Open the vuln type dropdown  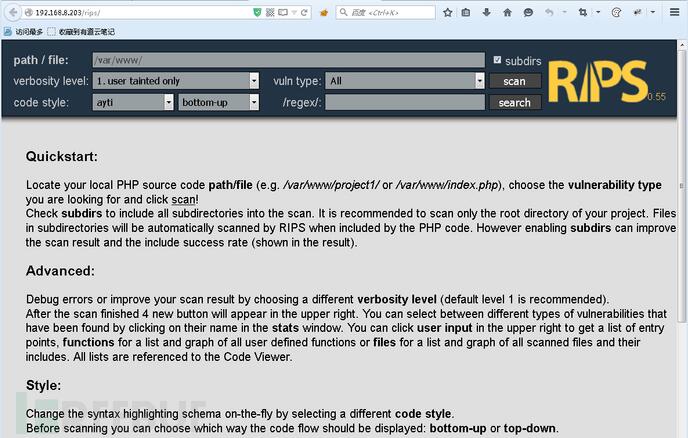click(x=405, y=81)
